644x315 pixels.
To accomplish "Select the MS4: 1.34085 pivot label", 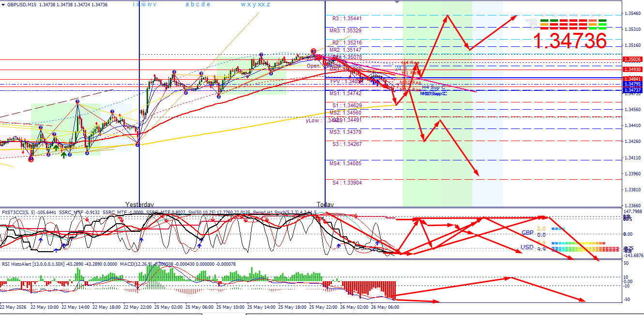I will point(345,164).
